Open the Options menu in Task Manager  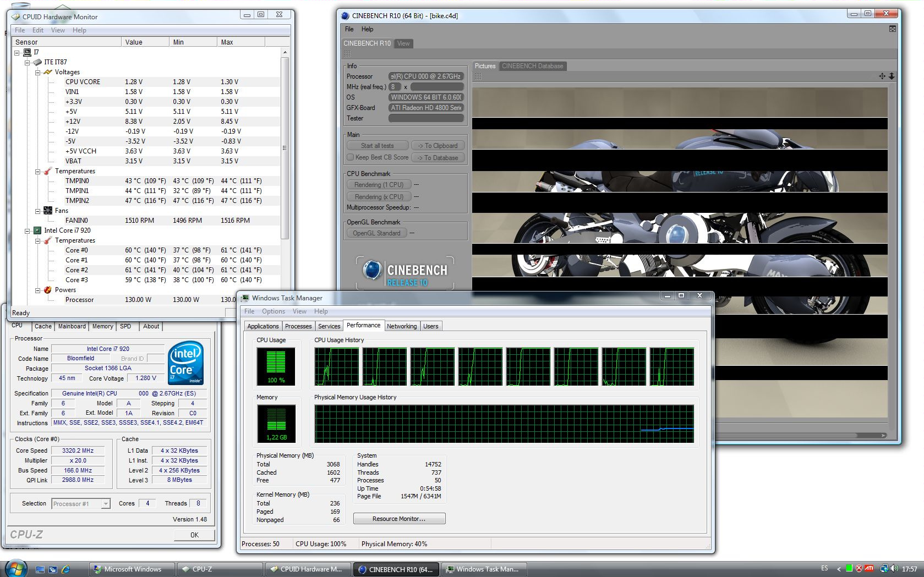273,311
